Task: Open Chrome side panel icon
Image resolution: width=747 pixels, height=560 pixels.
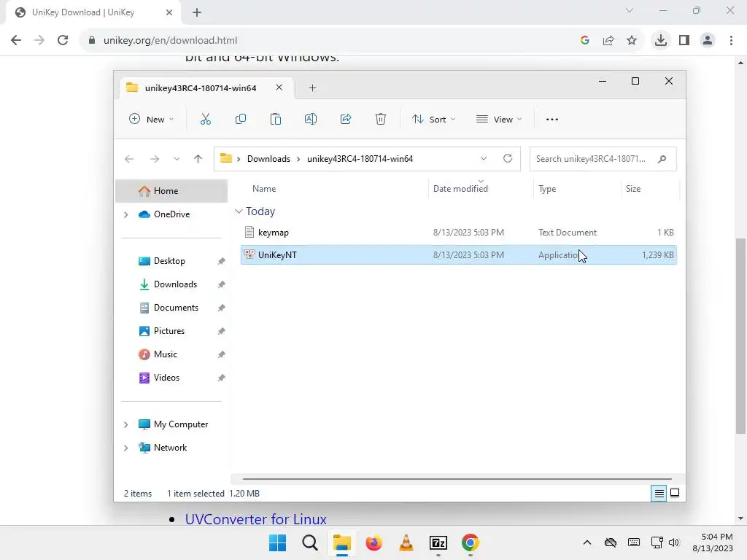Action: coord(684,41)
